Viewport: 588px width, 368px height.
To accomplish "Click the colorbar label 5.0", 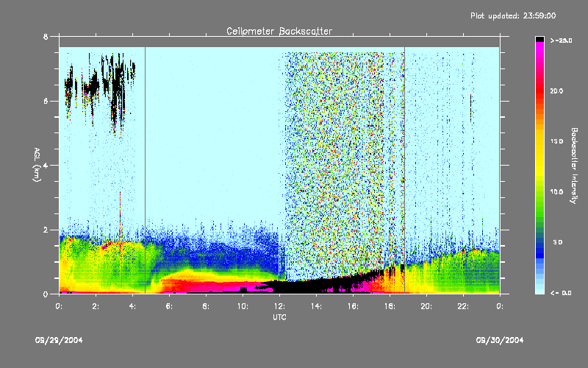I will (x=558, y=243).
